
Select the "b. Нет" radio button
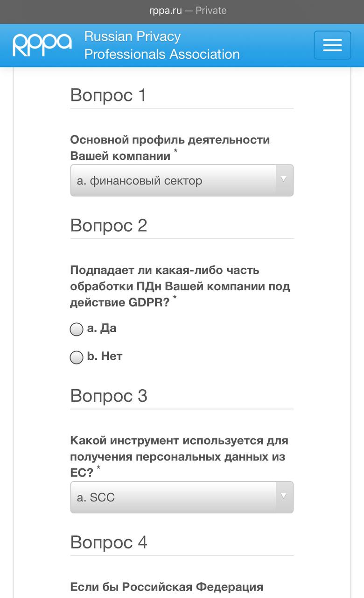click(x=77, y=358)
